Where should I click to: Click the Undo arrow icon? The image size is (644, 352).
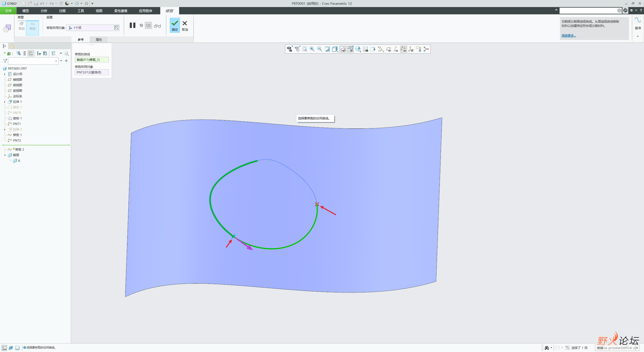42,4
